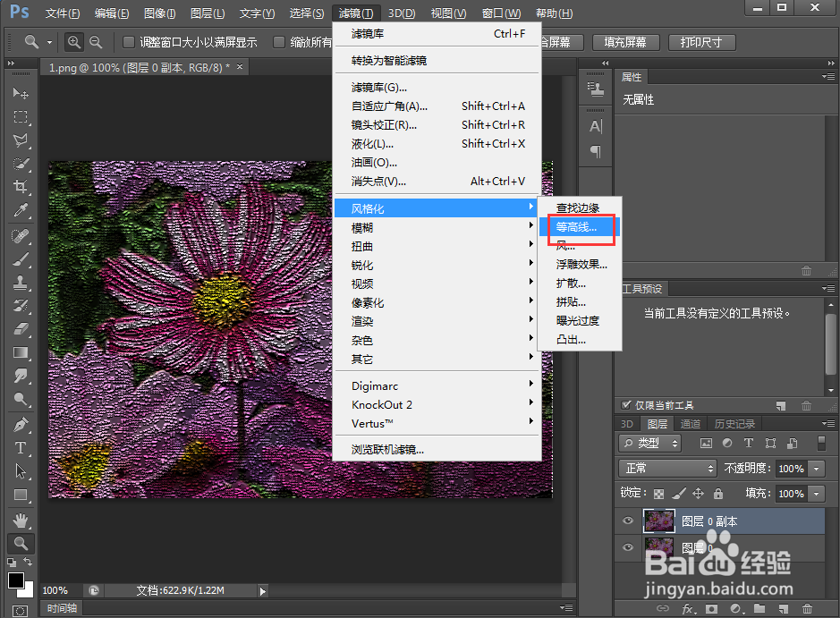
Task: Toggle resize window to fit checkbox
Action: tap(129, 42)
